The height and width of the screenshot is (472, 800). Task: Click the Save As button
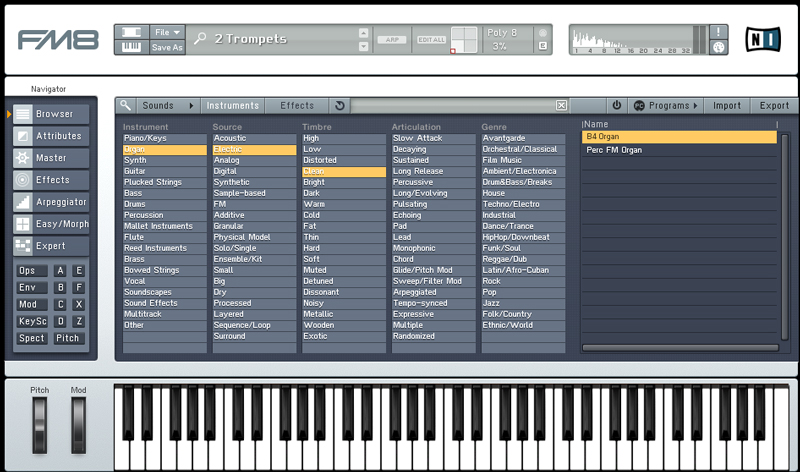click(167, 47)
